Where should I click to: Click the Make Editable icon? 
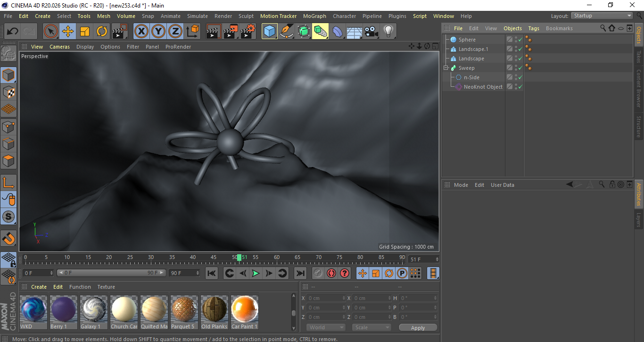pyautogui.click(x=8, y=54)
